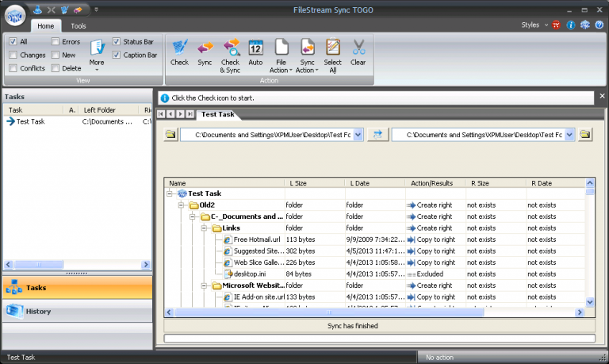The width and height of the screenshot is (609, 364).
Task: Click the swap folders arrows button
Action: 378,134
